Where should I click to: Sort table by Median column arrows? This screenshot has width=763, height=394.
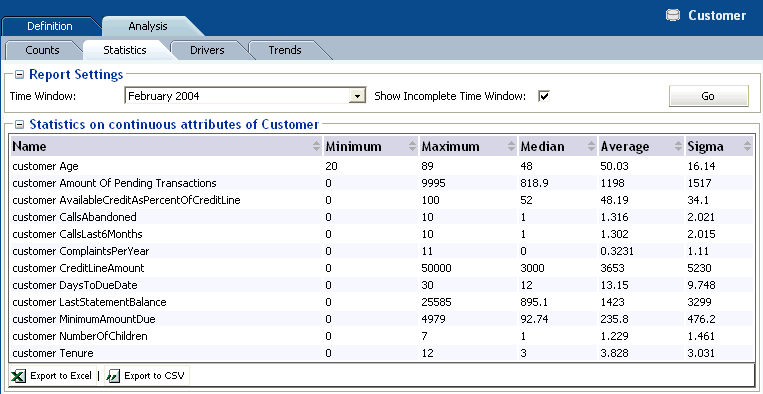point(592,146)
